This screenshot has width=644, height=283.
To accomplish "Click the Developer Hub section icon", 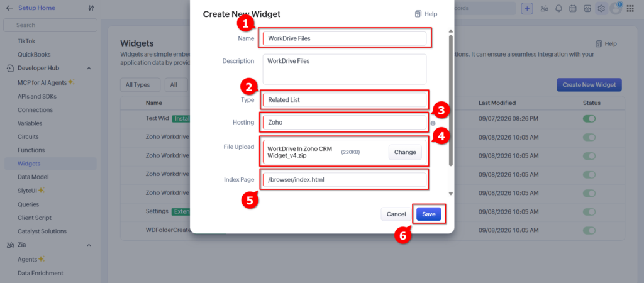I will pos(10,68).
